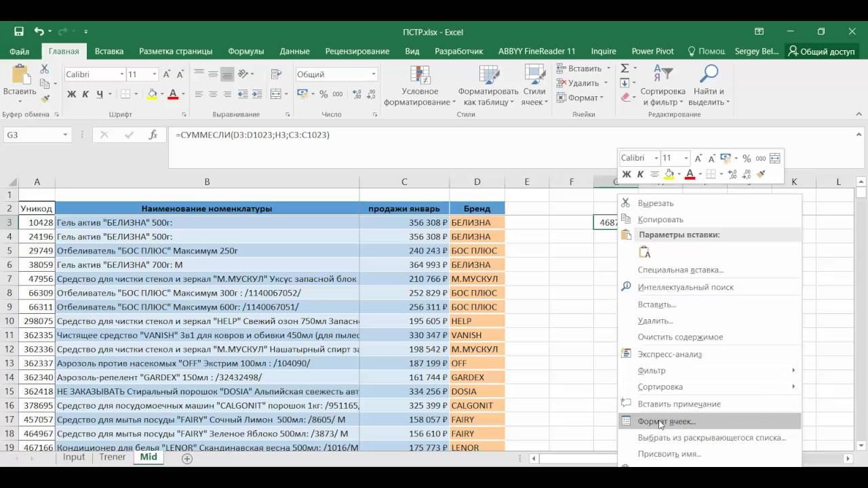Toggle Bold (Ж) on the mini toolbar
This screenshot has width=868, height=488.
[x=627, y=174]
